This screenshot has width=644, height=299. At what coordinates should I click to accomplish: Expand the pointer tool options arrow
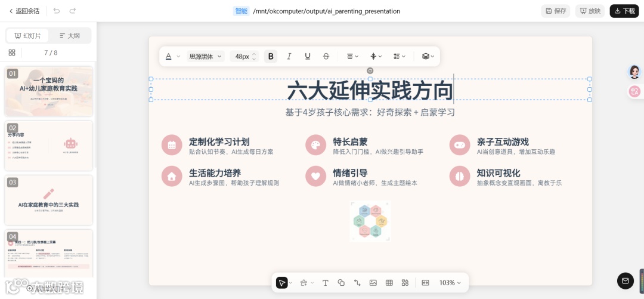tap(291, 282)
